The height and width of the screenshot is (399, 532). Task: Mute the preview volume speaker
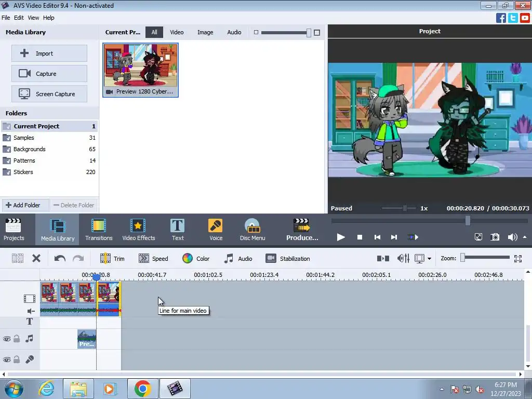[512, 237]
